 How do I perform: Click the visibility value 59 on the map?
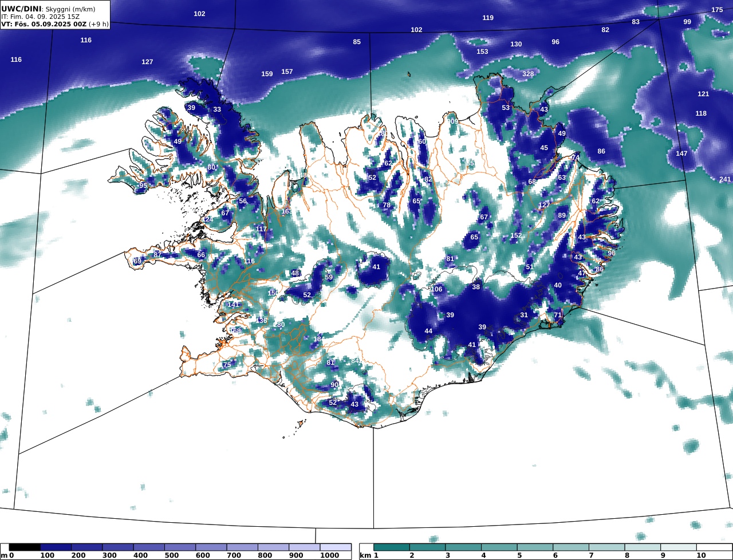(329, 277)
